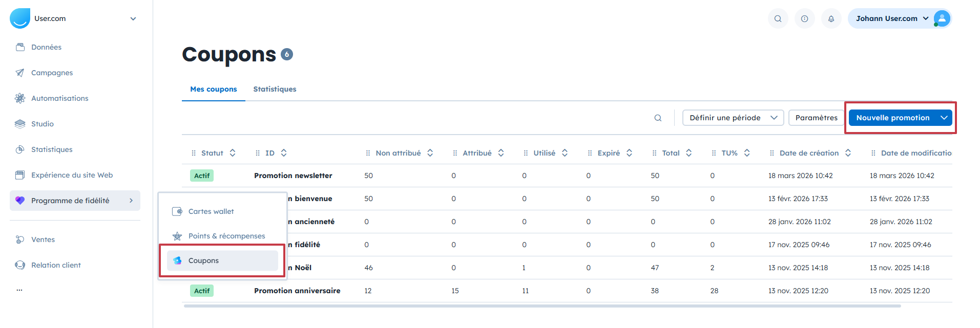The height and width of the screenshot is (328, 980).
Task: Click the Campagnes paper plane icon
Action: 20,73
